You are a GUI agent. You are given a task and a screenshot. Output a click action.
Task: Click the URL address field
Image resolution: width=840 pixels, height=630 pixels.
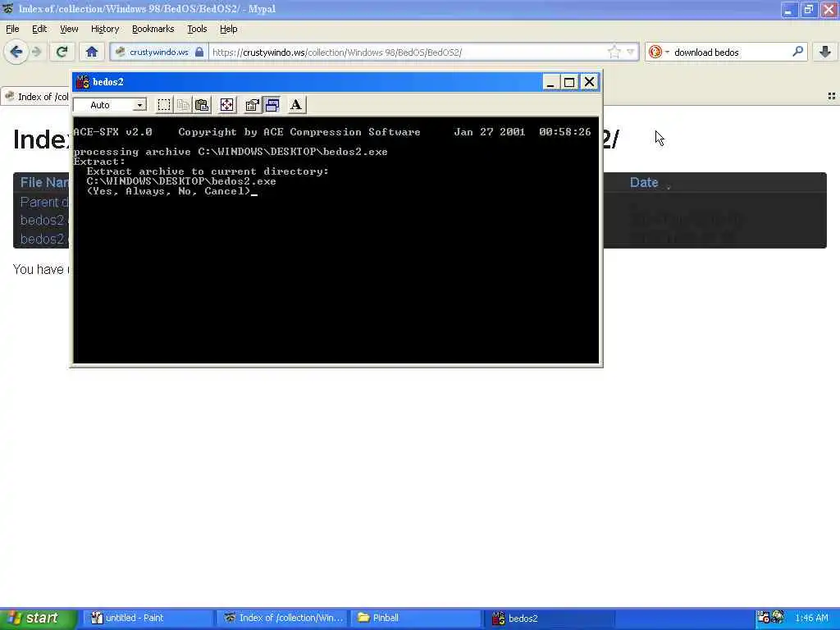[407, 52]
